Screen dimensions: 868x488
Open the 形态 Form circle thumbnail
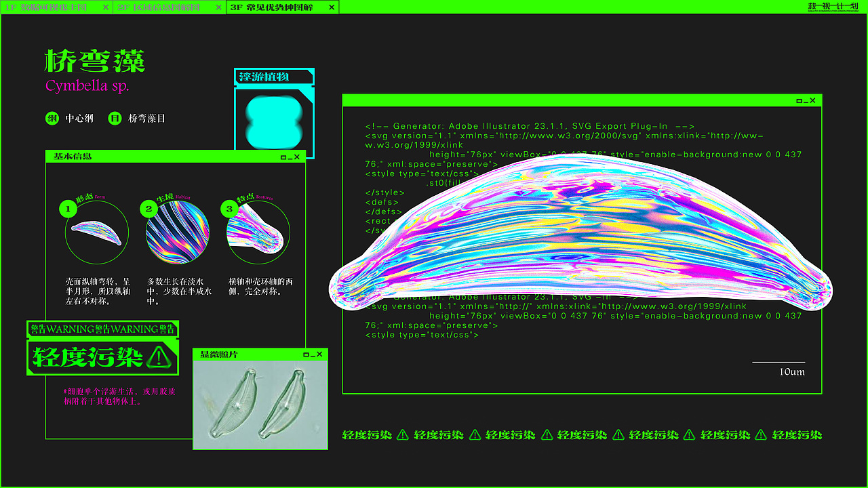pos(97,232)
